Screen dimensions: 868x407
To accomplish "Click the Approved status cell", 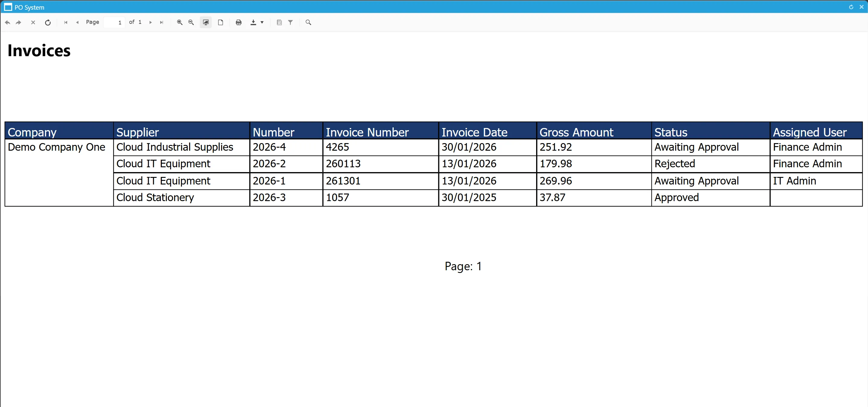I will click(x=711, y=197).
